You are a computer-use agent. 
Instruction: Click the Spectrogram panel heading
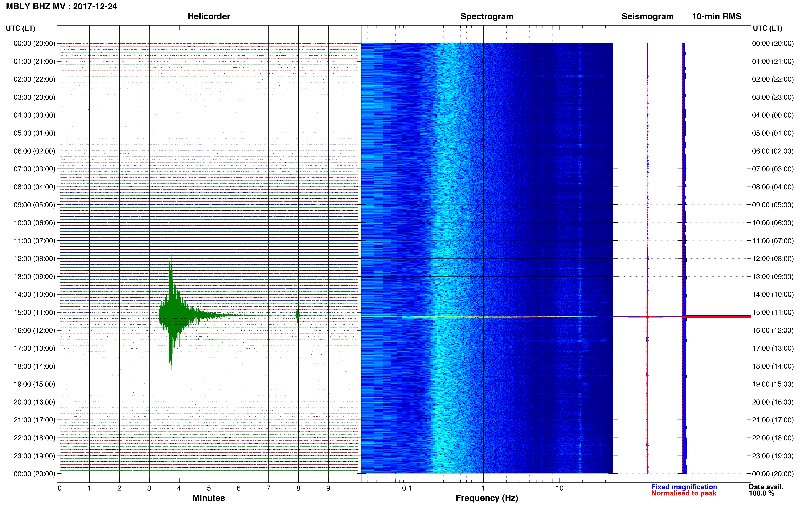487,16
